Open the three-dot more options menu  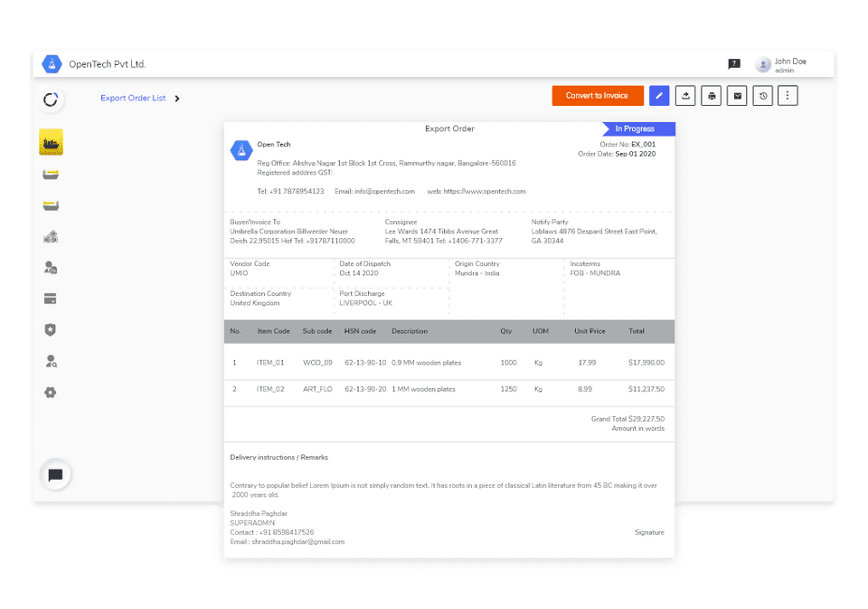[788, 96]
